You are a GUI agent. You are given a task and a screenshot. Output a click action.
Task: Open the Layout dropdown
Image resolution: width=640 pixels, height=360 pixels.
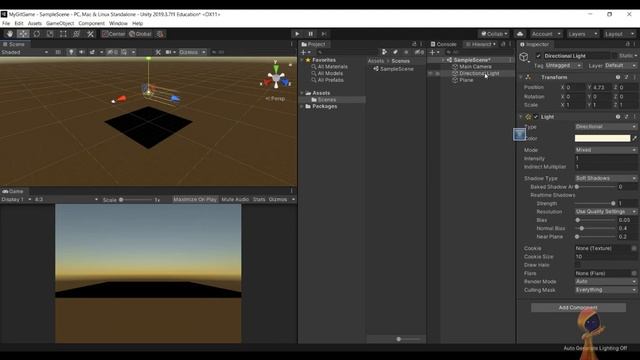619,34
